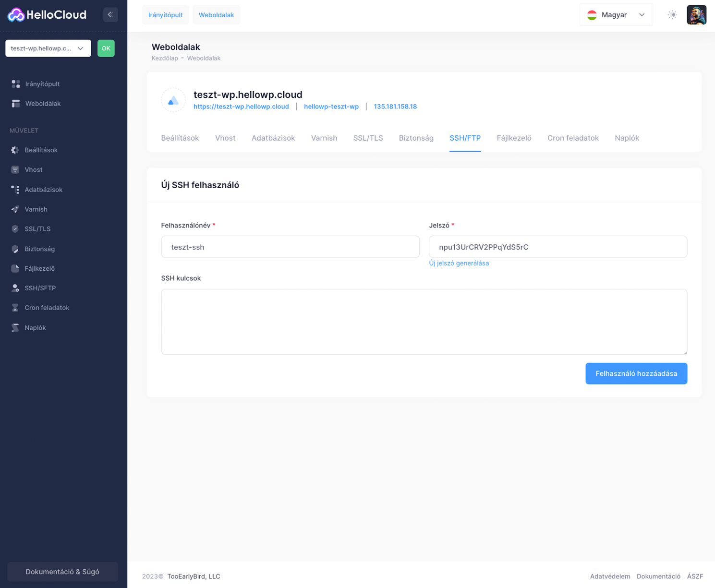715x588 pixels.
Task: Click the Biztonság icon in the sidebar
Action: click(x=15, y=249)
